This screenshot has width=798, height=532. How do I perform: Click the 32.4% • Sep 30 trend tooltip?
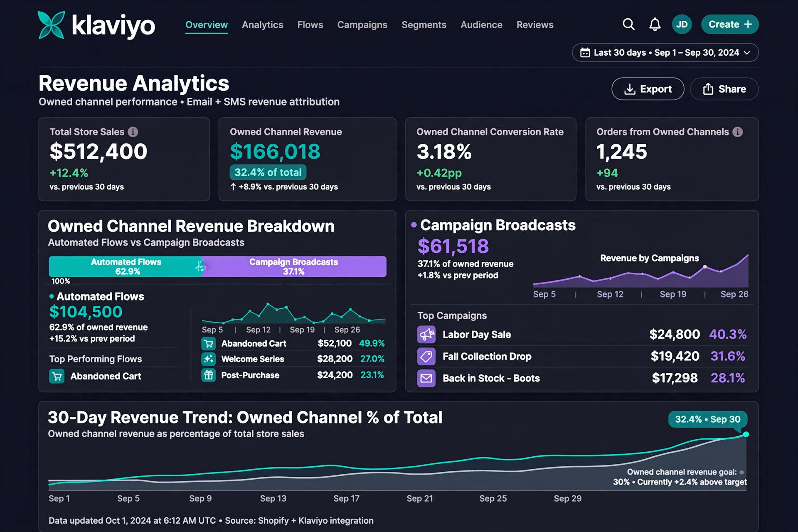tap(707, 419)
